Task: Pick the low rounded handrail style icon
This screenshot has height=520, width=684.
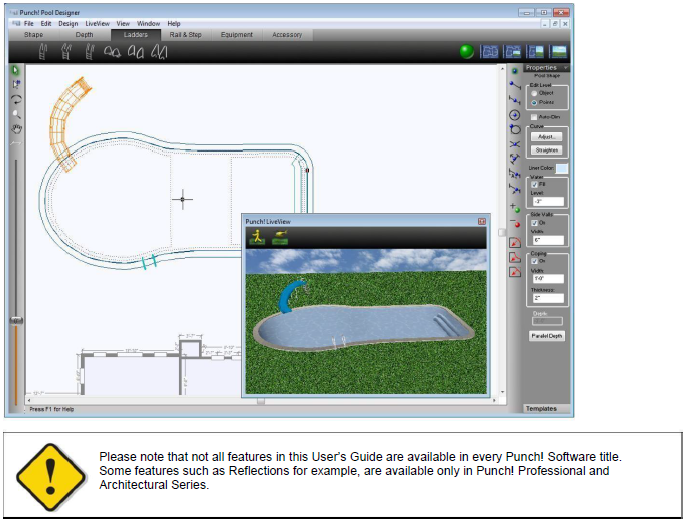Action: pos(112,52)
